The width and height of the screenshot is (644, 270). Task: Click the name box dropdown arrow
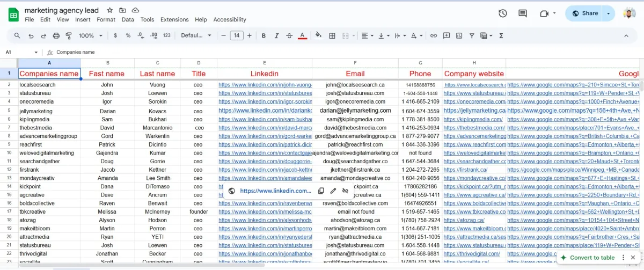(36, 52)
